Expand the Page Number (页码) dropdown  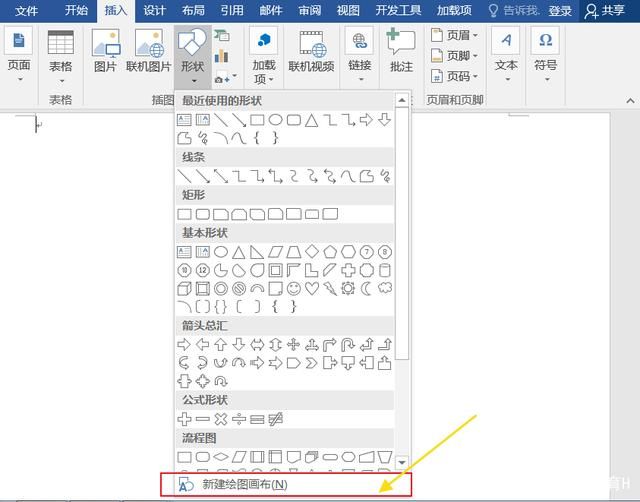[x=454, y=76]
